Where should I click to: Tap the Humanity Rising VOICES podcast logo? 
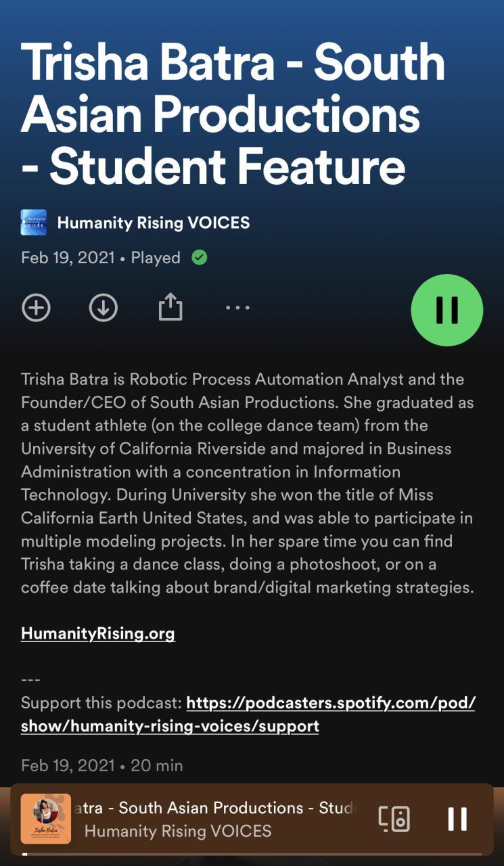(34, 223)
